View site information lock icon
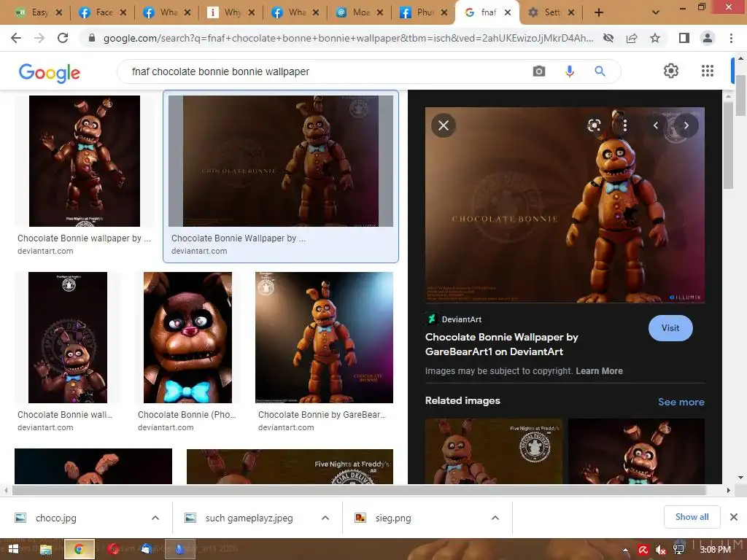Viewport: 747px width, 560px height. click(92, 38)
